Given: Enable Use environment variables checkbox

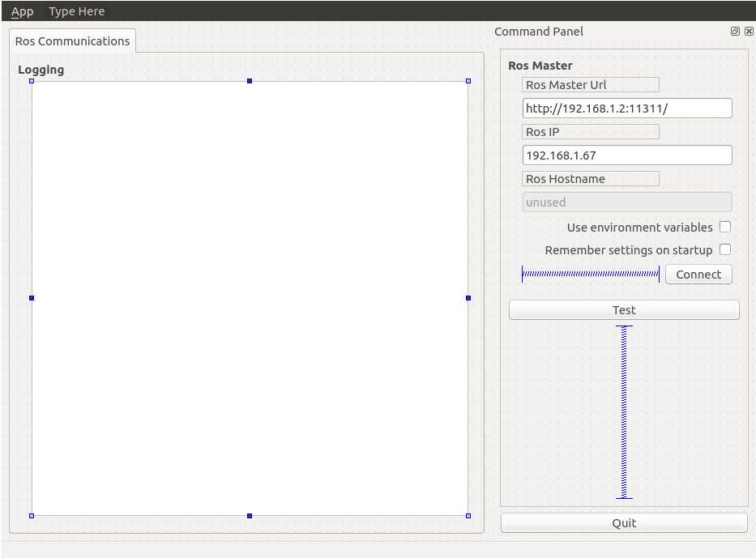Looking at the screenshot, I should pyautogui.click(x=725, y=227).
